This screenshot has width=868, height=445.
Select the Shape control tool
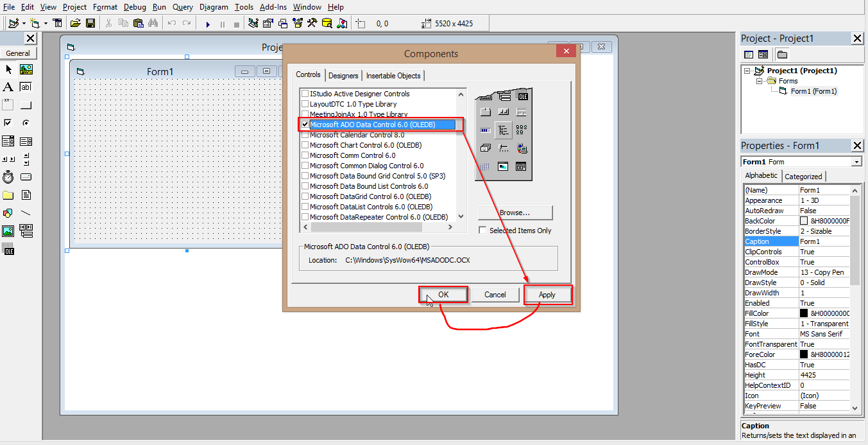[x=8, y=213]
